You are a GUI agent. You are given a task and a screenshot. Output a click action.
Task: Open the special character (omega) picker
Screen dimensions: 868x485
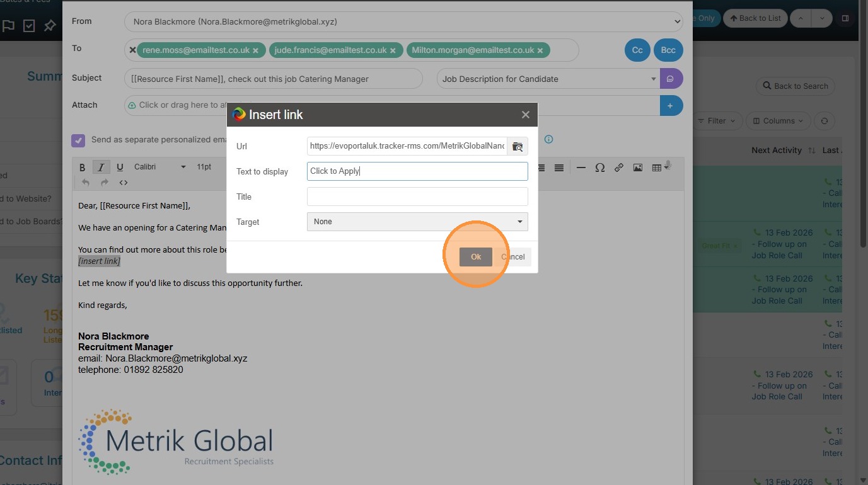(x=600, y=168)
